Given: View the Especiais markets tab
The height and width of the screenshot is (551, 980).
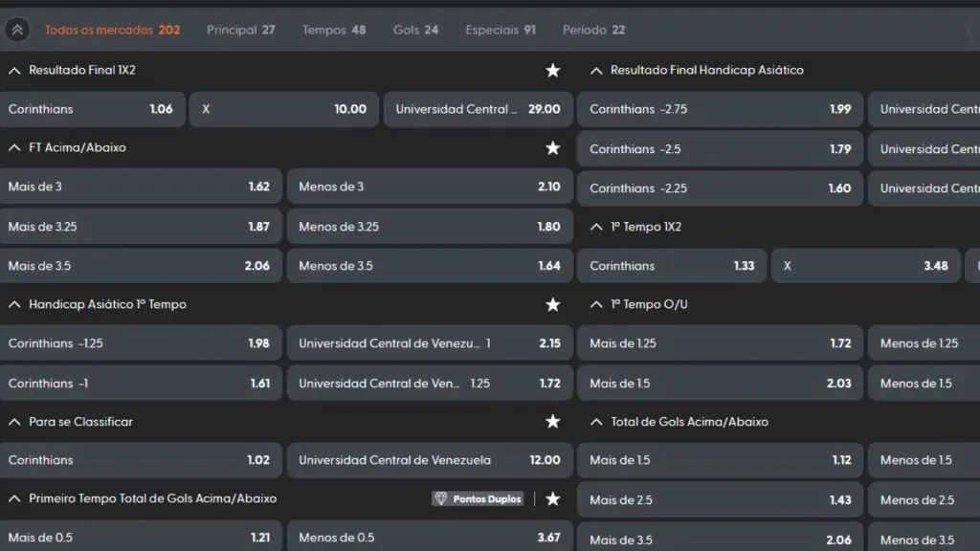Looking at the screenshot, I should pyautogui.click(x=500, y=30).
